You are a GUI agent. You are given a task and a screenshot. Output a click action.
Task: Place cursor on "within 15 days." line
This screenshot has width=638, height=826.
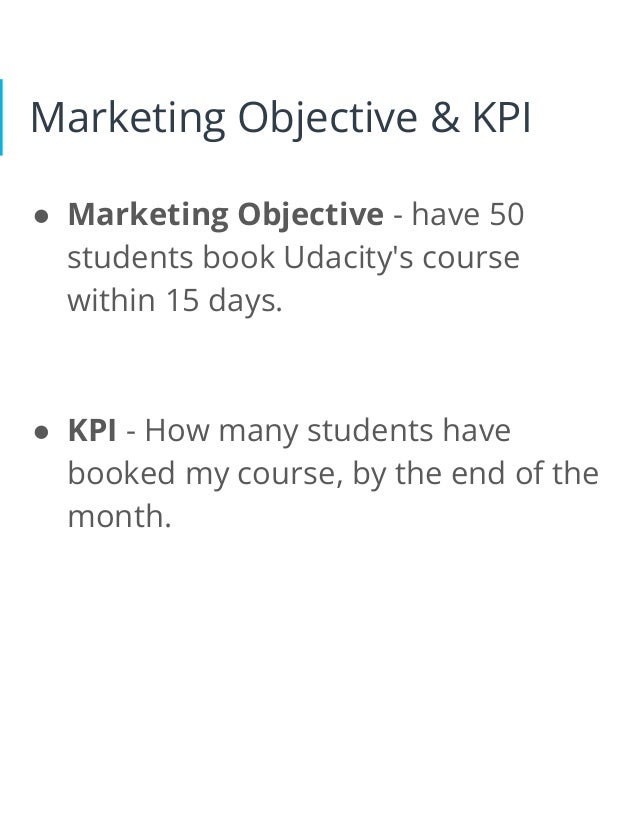click(175, 300)
